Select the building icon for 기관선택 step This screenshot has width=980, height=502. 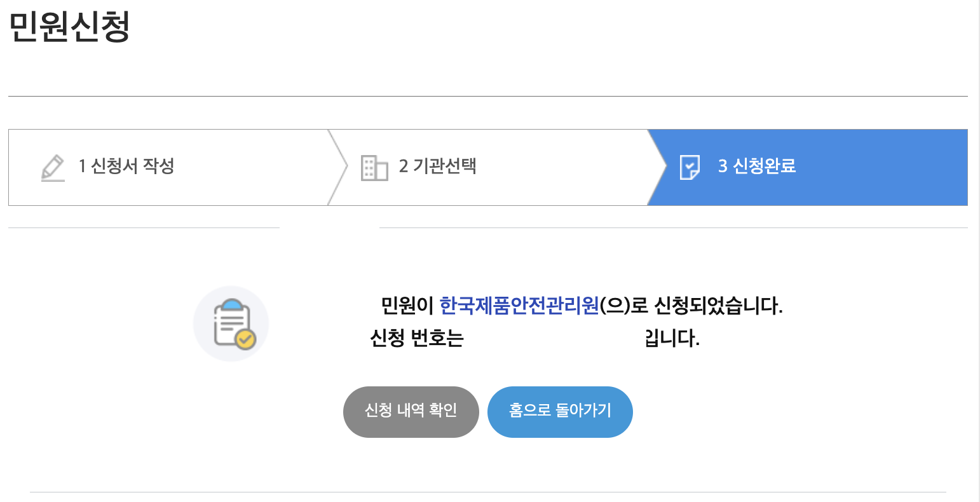coord(374,167)
